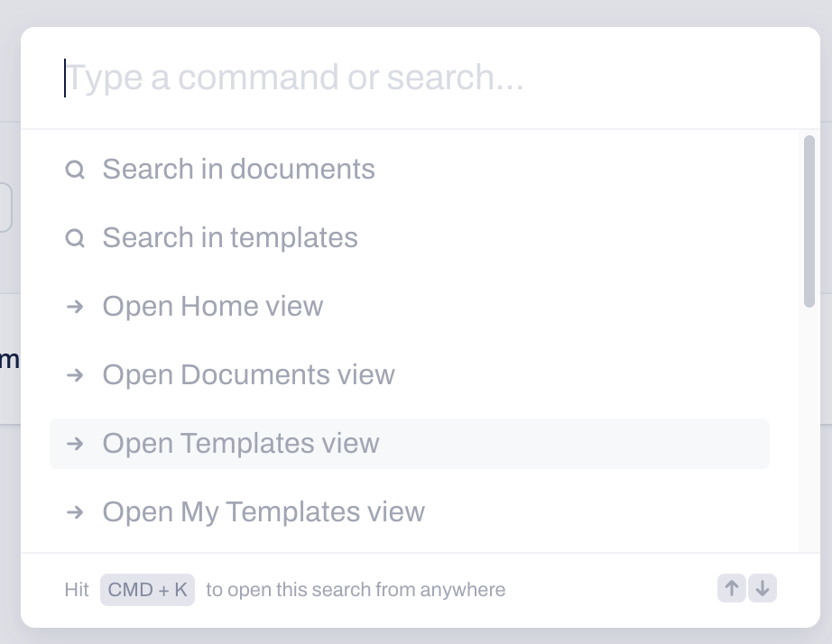Viewport: 832px width, 644px height.
Task: Click the arrow icon next to Open Templates view
Action: tap(75, 444)
